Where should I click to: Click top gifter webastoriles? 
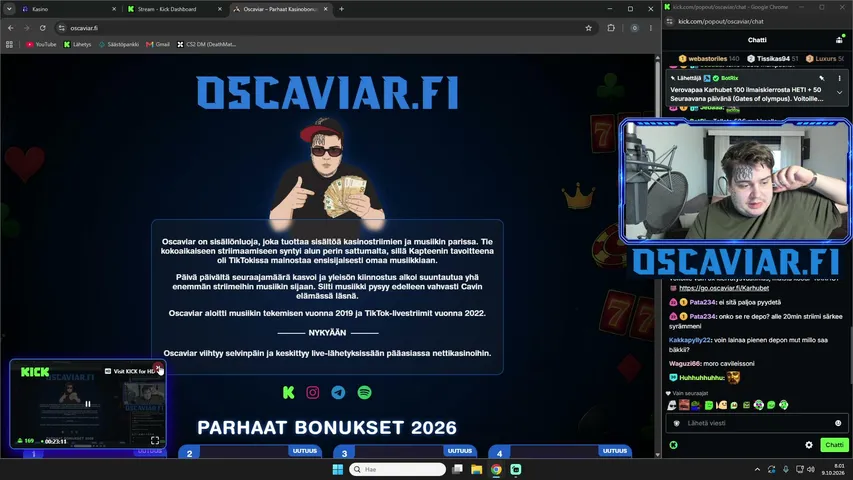coord(709,59)
